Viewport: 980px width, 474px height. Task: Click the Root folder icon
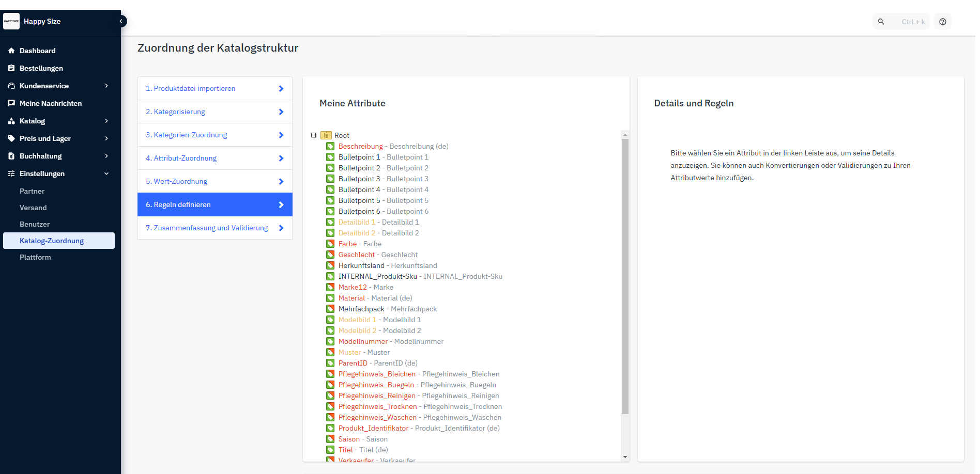(x=326, y=135)
